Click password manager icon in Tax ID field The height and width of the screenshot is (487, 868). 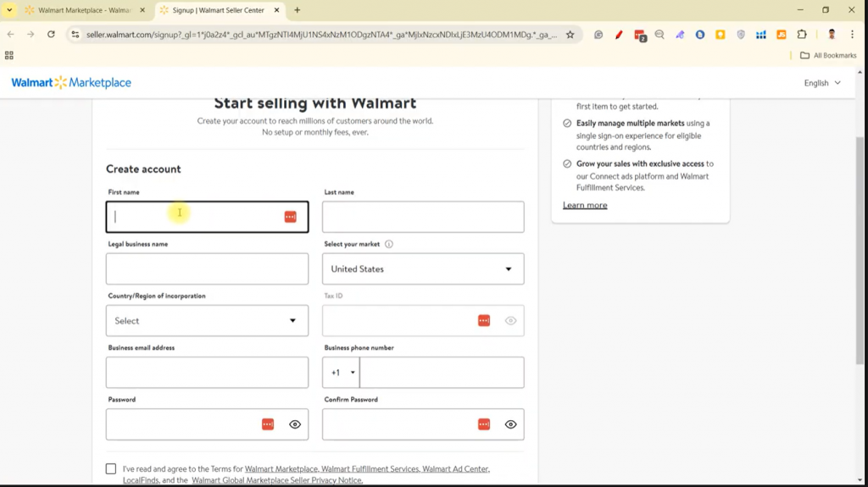click(484, 321)
